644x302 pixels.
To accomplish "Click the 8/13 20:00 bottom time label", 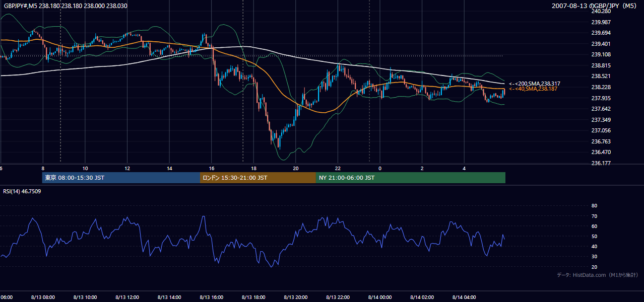I will coord(296,297).
